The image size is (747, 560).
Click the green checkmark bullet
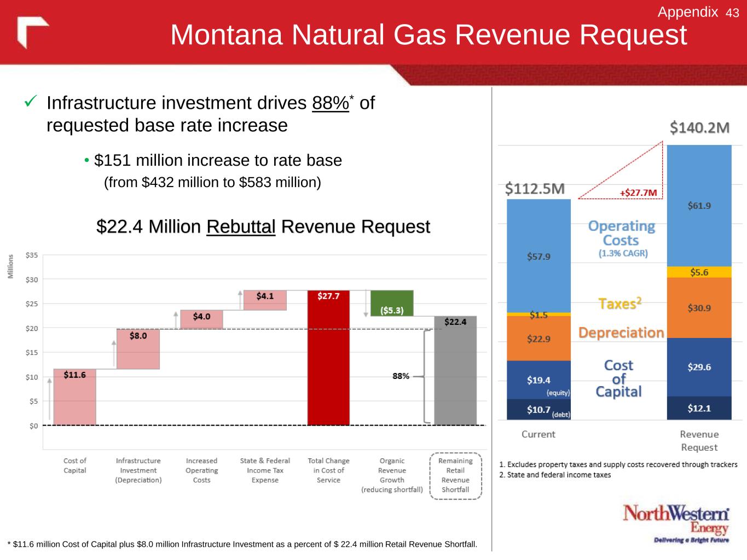31,102
